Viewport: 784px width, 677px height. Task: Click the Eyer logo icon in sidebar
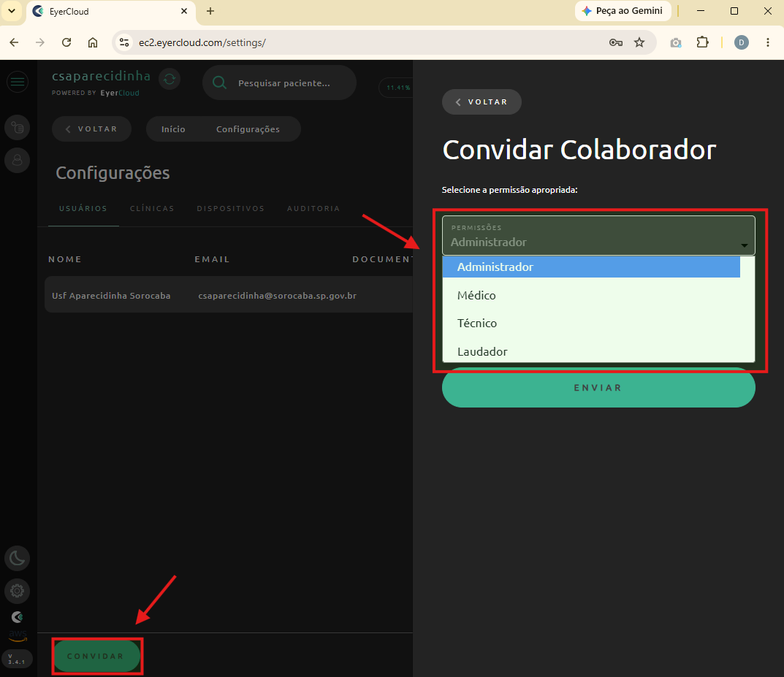click(18, 618)
